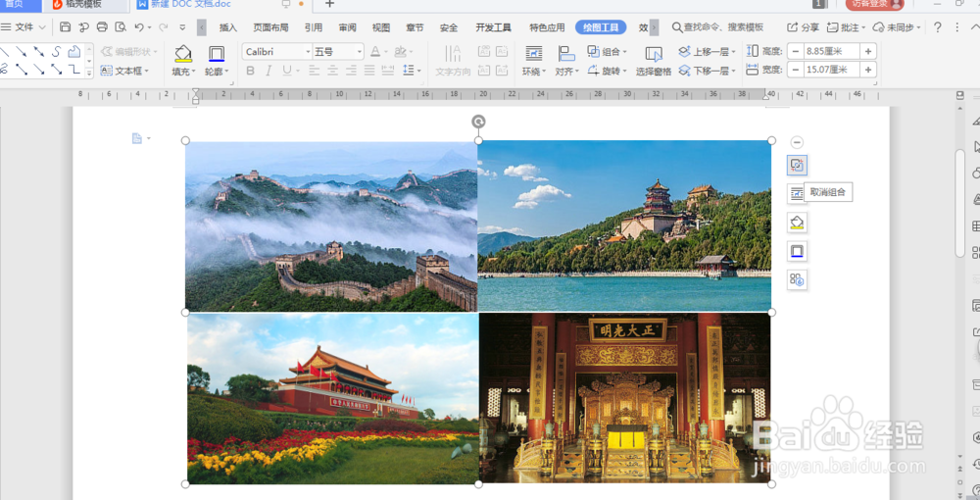The image size is (980, 500).
Task: Click the Ungroup (取消组合) floating icon
Action: pos(797,165)
